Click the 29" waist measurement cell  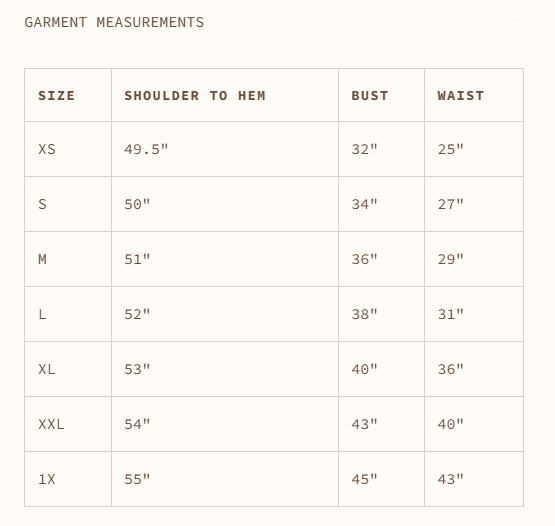451,259
